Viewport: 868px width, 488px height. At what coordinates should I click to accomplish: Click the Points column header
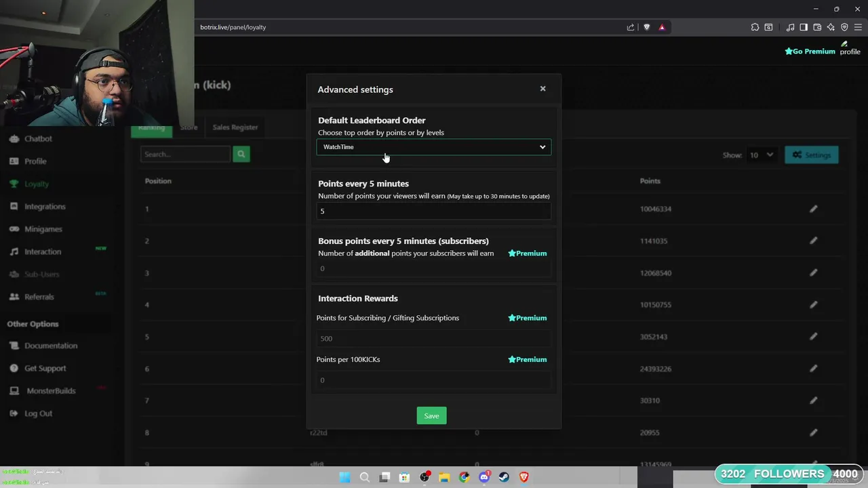pos(650,181)
